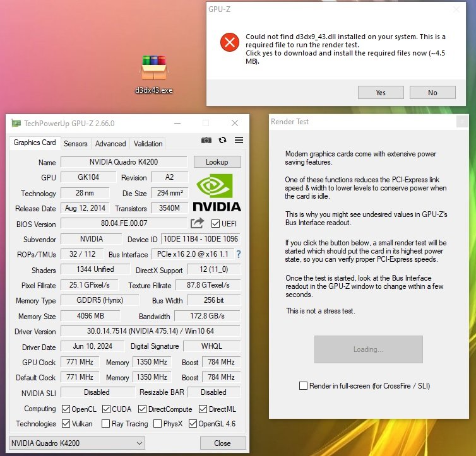Click the Memory Size value 4096 MB

[x=90, y=316]
